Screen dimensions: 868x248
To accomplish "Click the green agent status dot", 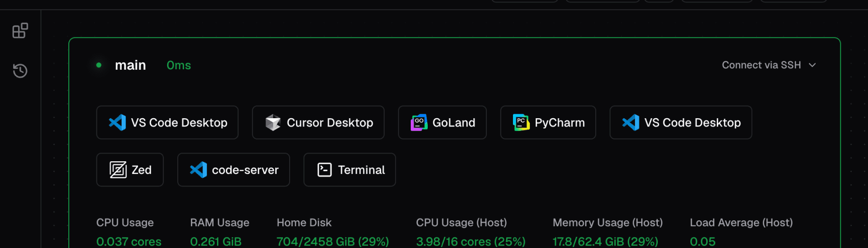I will pyautogui.click(x=99, y=65).
